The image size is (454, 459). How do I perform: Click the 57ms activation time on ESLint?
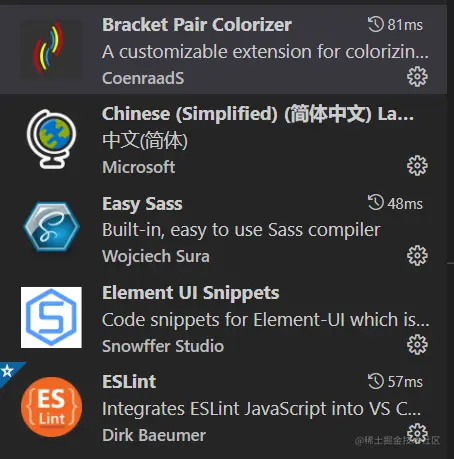click(x=395, y=381)
